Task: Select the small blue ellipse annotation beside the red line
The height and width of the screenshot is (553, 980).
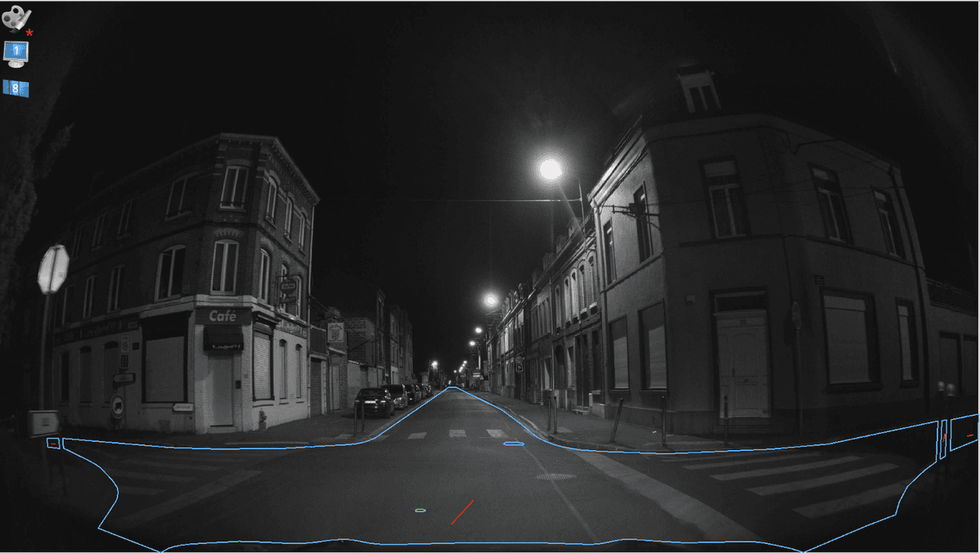Action: click(420, 511)
